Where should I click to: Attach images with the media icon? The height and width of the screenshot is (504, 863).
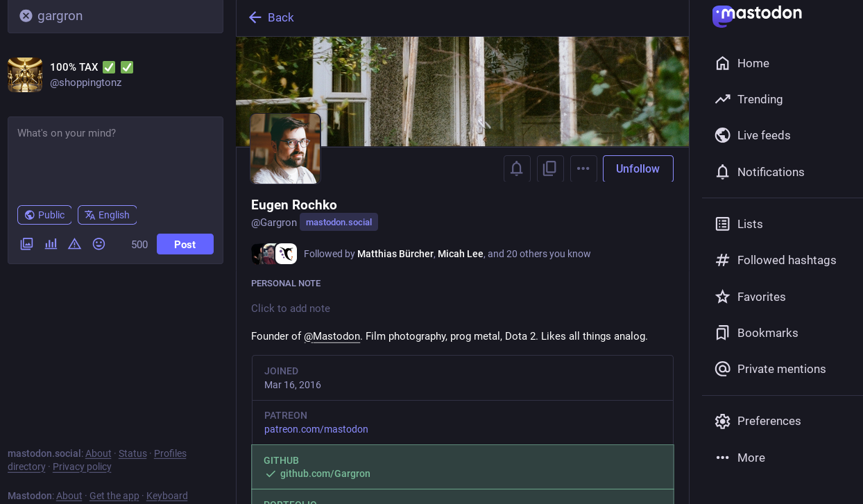pos(26,244)
